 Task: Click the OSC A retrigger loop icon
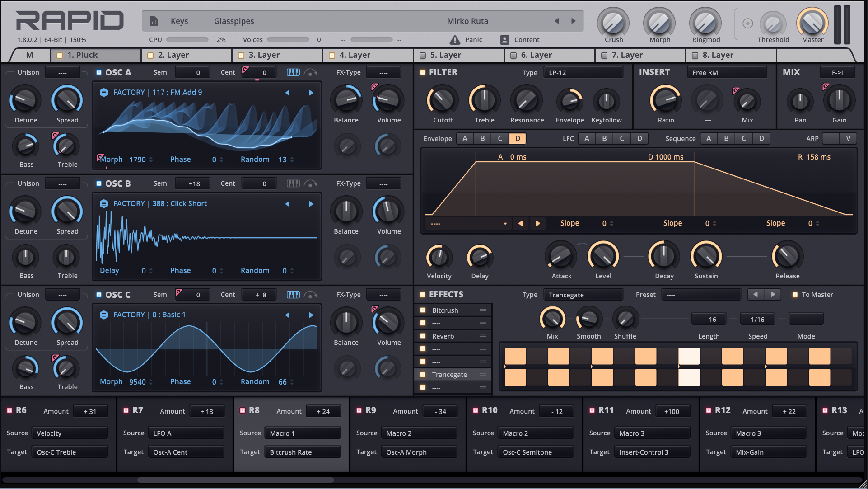[311, 72]
